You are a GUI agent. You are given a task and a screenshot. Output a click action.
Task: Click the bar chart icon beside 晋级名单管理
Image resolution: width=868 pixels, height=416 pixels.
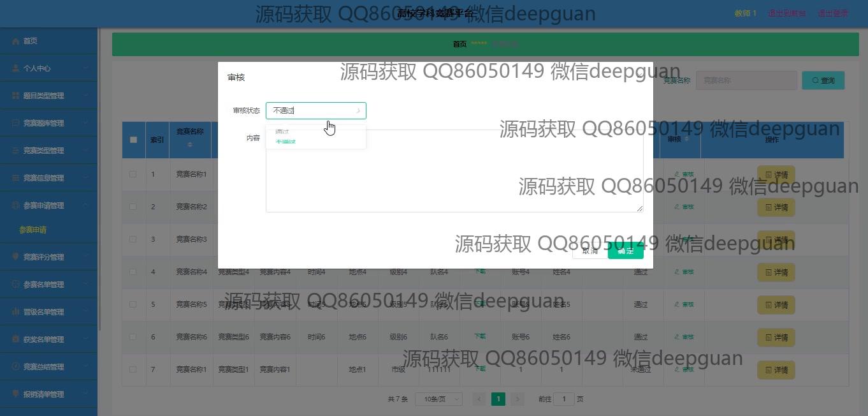pos(16,312)
